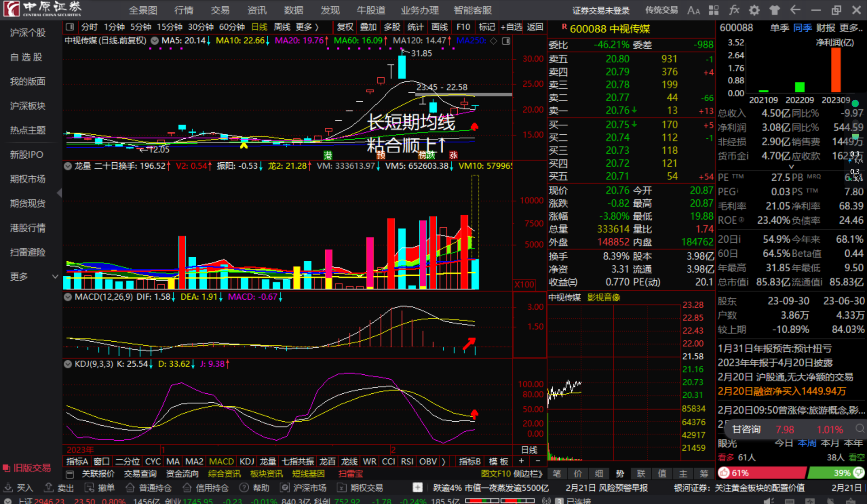The height and width of the screenshot is (504, 867).
Task: Open the dropdown arrow at bottom-left of status bar
Action: [x=8, y=501]
